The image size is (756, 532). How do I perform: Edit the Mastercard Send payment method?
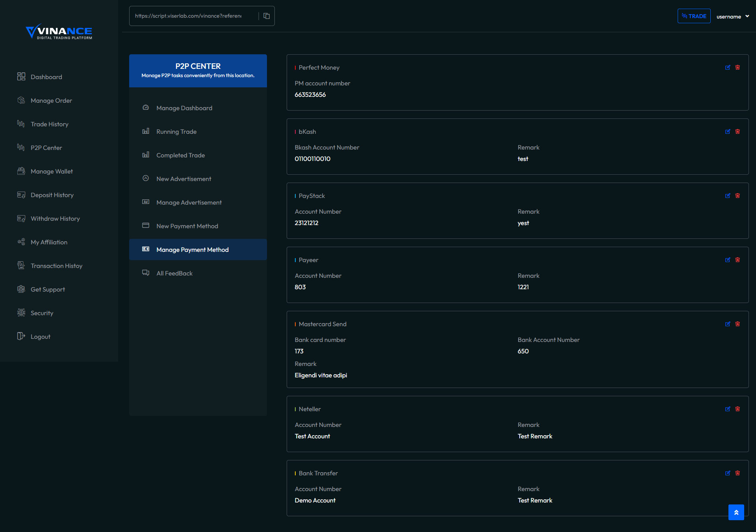pos(728,324)
